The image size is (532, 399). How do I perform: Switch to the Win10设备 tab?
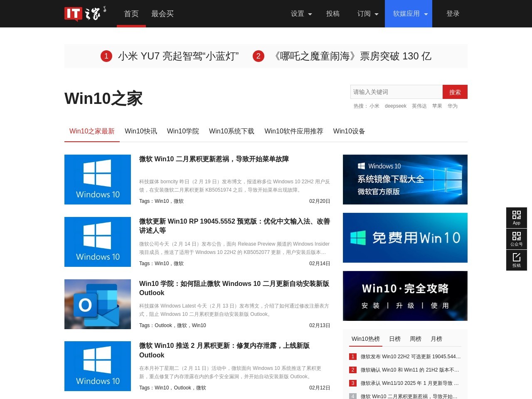point(349,131)
